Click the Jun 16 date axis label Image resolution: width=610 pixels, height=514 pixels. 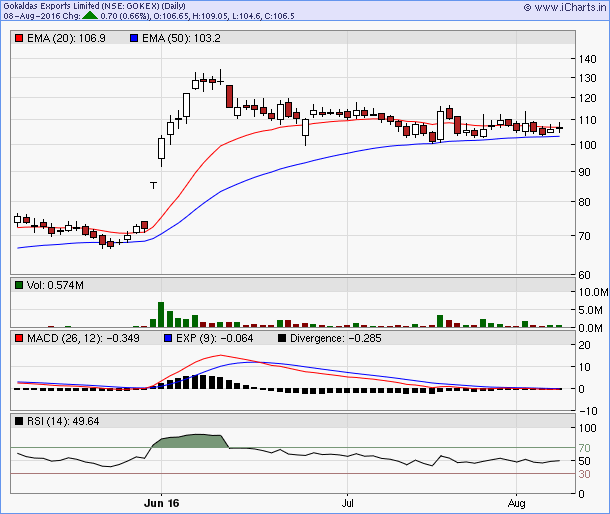tap(161, 503)
